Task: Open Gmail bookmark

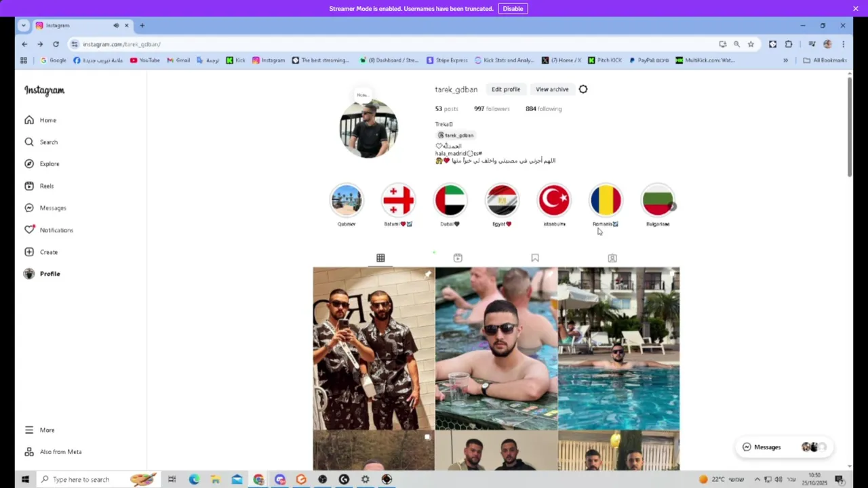Action: coord(178,60)
